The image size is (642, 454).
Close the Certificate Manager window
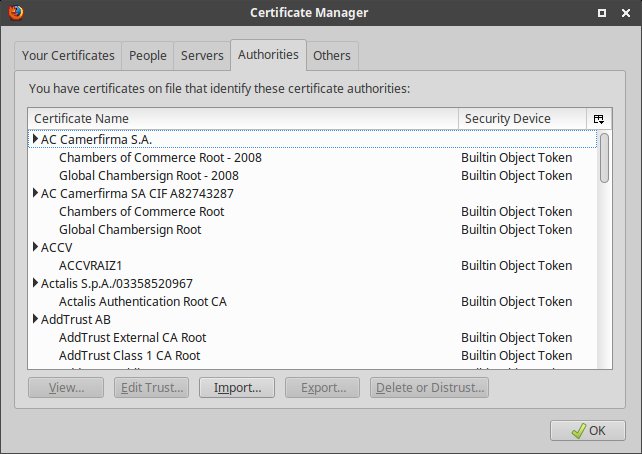627,13
